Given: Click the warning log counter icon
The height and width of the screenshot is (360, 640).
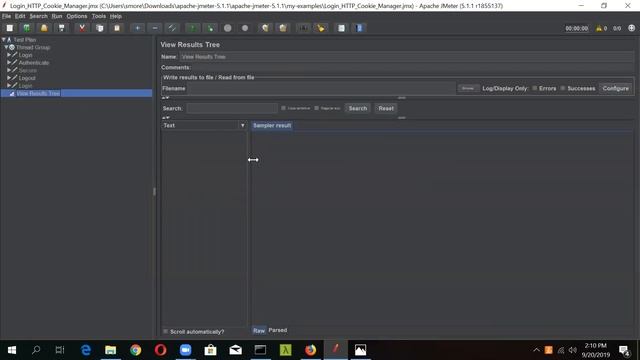Looking at the screenshot, I should pos(599,28).
